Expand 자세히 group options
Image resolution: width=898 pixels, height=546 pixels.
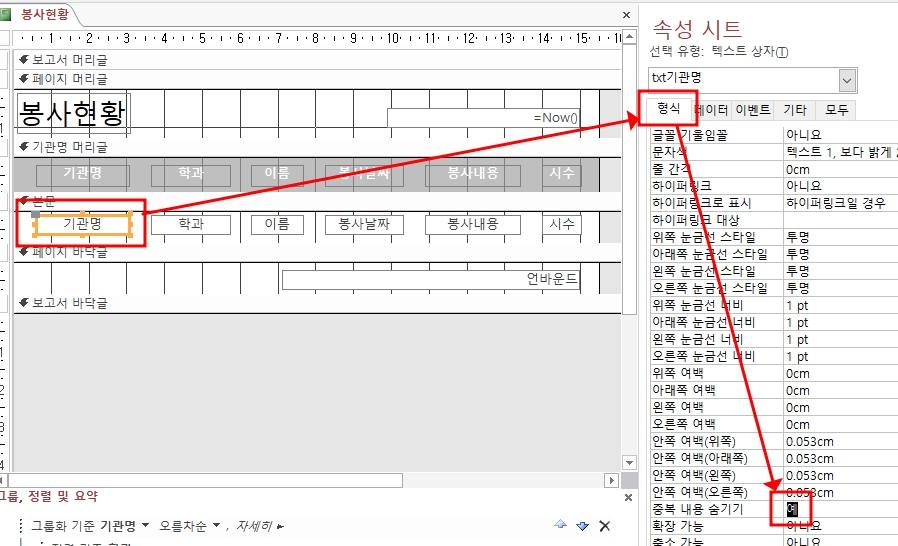[x=260, y=526]
